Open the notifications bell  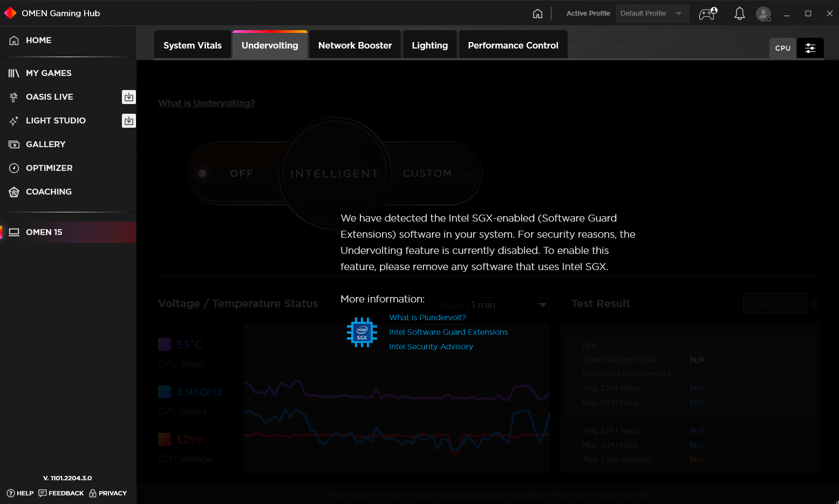[x=739, y=13]
